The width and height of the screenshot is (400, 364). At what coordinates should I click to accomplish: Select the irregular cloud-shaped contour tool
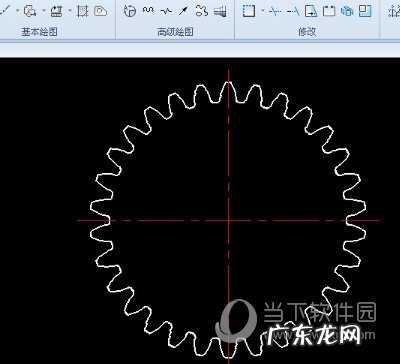tap(201, 11)
